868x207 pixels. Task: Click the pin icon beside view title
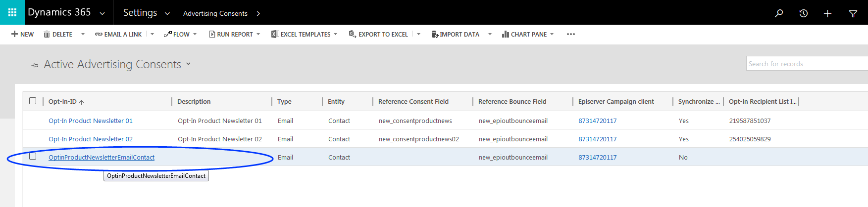[35, 65]
